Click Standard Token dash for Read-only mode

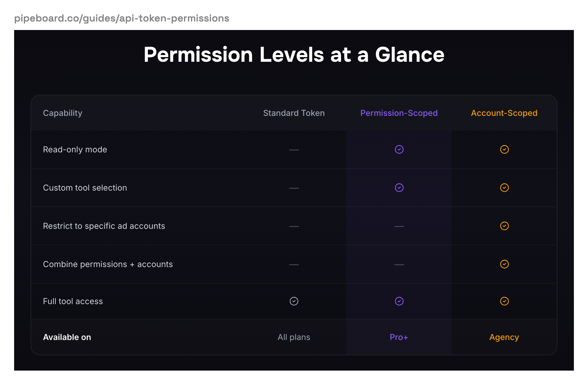[x=294, y=150]
